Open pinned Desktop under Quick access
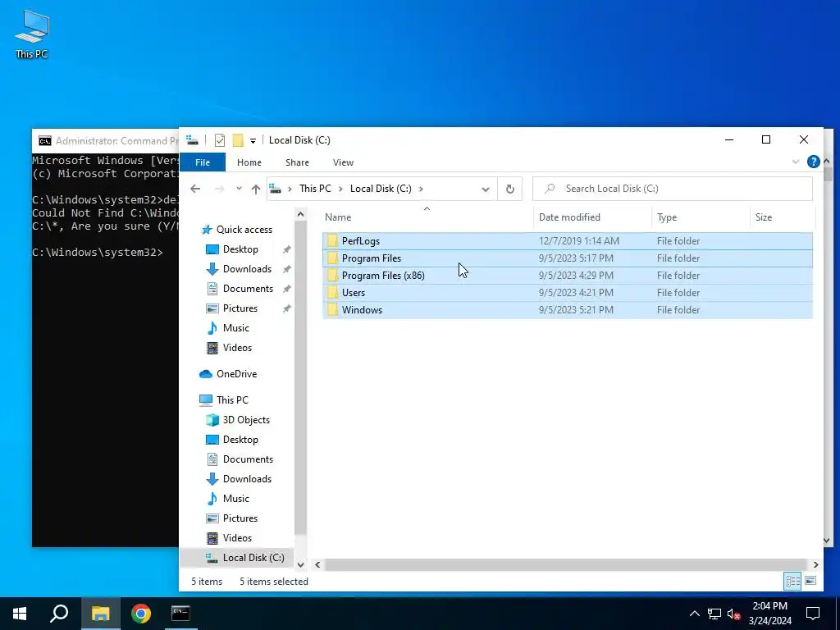 [240, 249]
